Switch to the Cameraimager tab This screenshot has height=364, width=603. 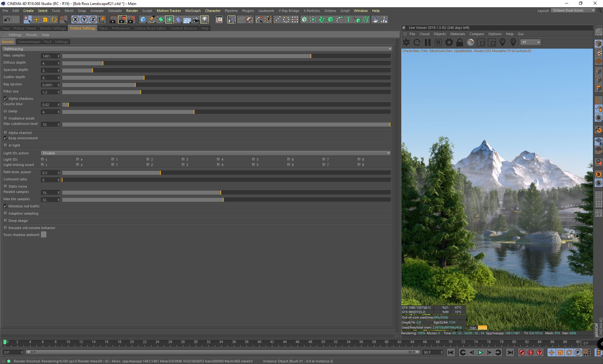(29, 42)
